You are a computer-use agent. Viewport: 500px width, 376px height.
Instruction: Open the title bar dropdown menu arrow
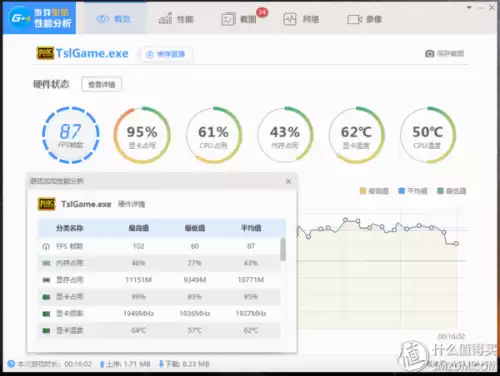point(469,7)
